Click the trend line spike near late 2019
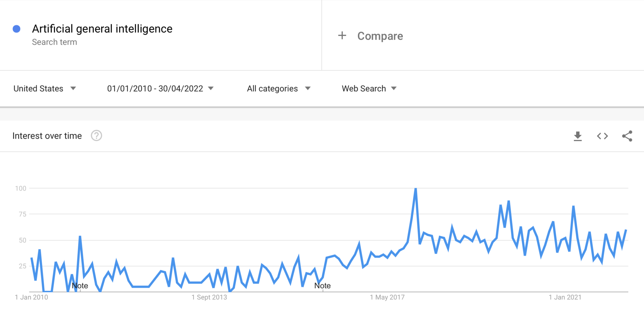 point(509,200)
